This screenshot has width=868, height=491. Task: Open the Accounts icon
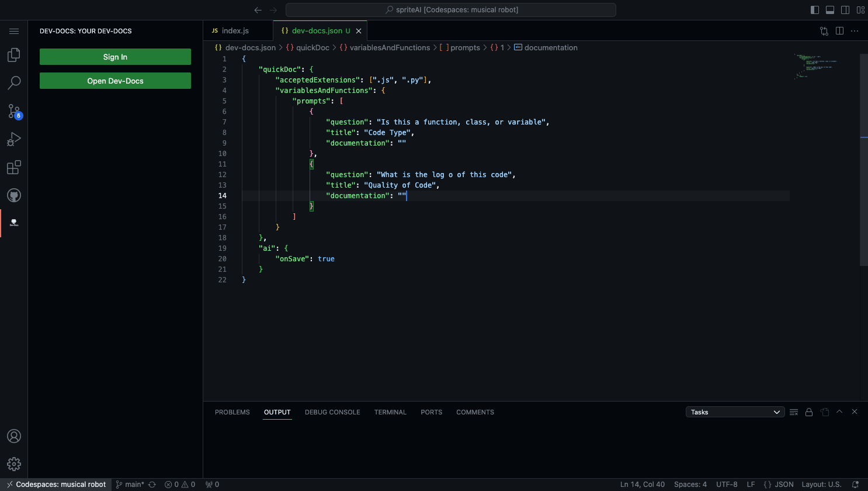click(x=14, y=436)
